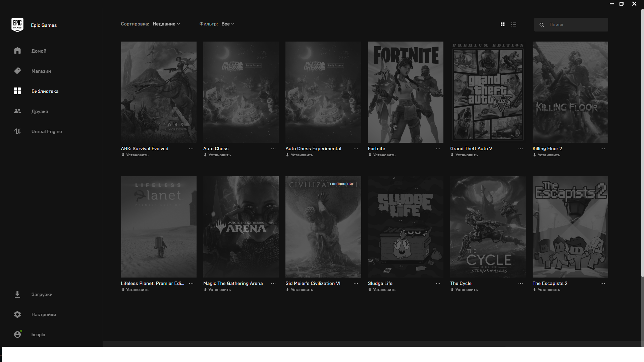Open options menu for Killing Floor 2
Image resolution: width=644 pixels, height=362 pixels.
[x=603, y=148]
